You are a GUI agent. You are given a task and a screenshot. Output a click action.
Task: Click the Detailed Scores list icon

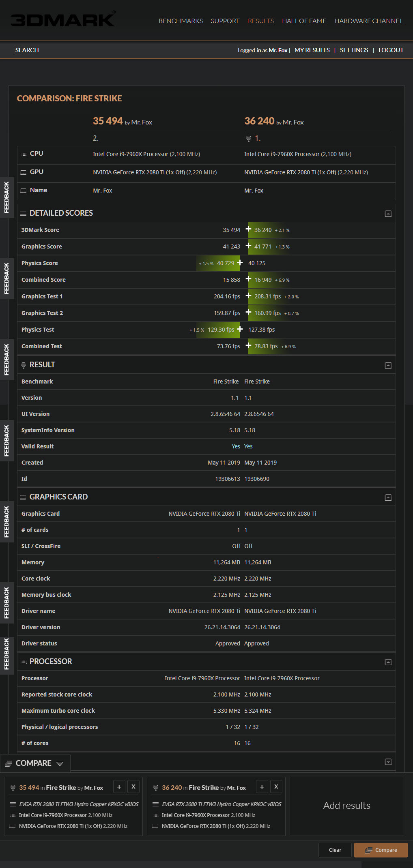coord(24,213)
